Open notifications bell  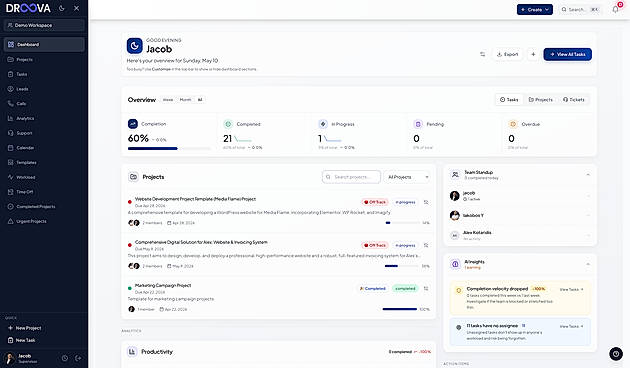click(x=616, y=9)
